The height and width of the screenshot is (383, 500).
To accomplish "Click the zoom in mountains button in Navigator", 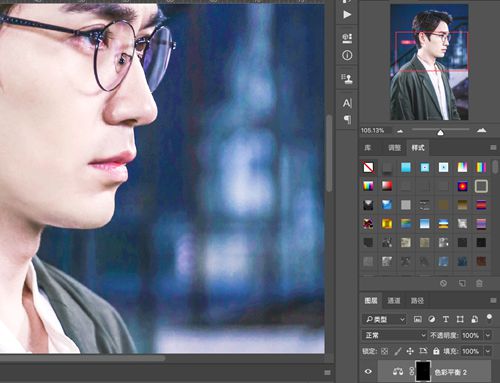I will tap(481, 131).
